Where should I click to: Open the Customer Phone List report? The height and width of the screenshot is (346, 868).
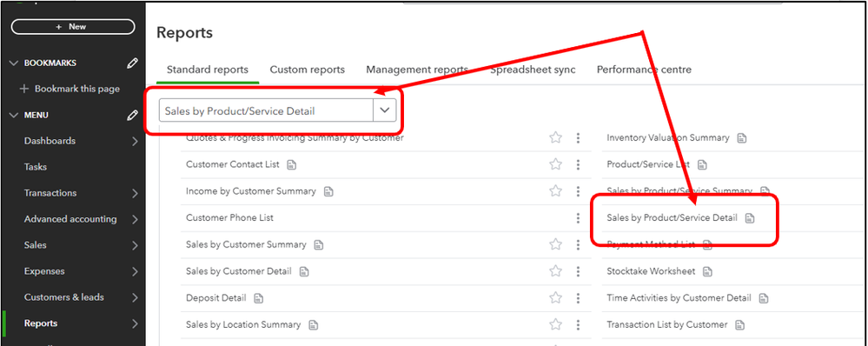[229, 217]
